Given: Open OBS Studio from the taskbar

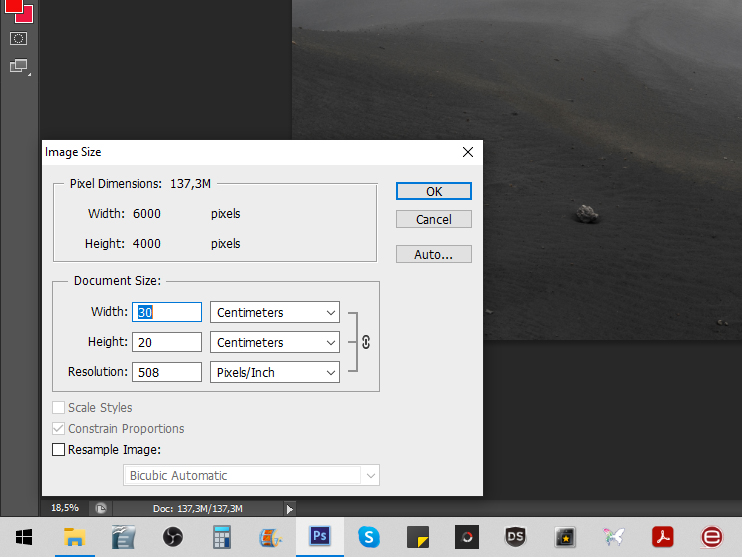Looking at the screenshot, I should [172, 537].
